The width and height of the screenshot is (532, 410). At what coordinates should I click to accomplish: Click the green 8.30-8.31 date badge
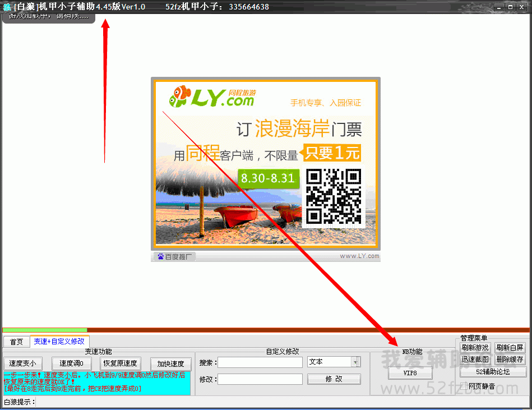(x=268, y=178)
